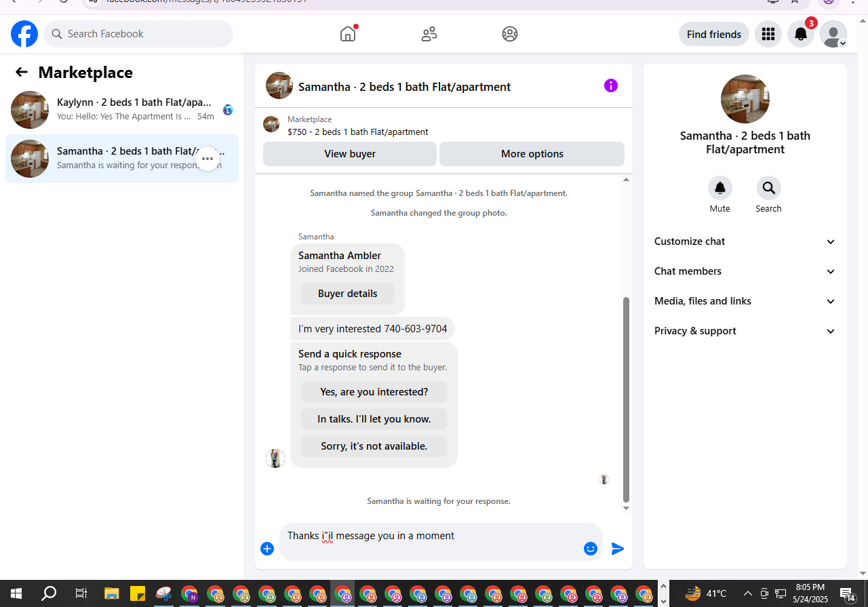Expand Privacy & support section

(x=745, y=331)
